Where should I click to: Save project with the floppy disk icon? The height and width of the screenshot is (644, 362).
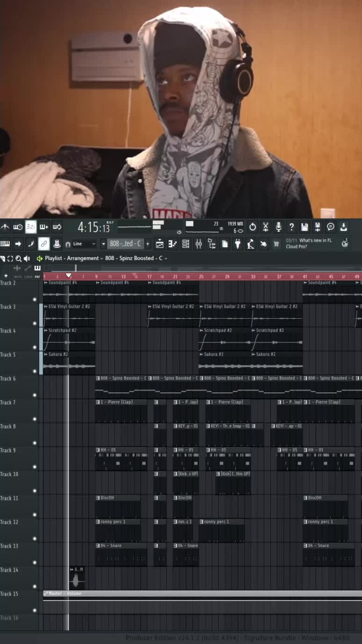[x=304, y=227]
